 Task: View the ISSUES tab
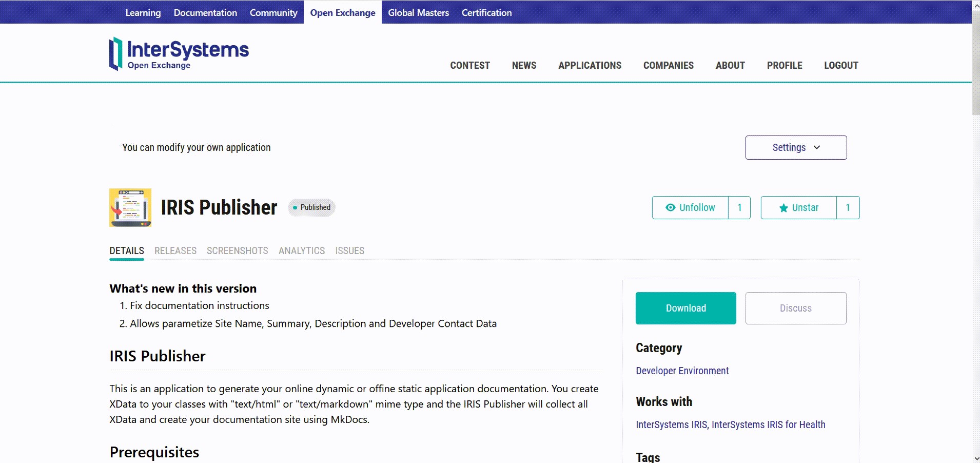pos(349,251)
